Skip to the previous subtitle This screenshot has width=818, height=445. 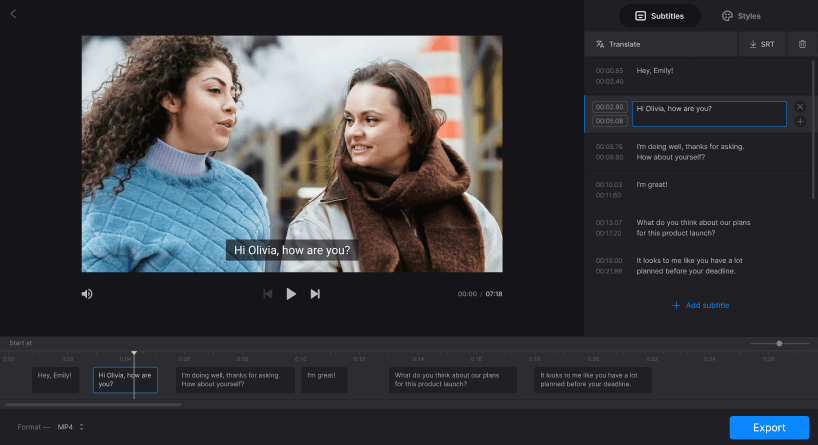[267, 294]
